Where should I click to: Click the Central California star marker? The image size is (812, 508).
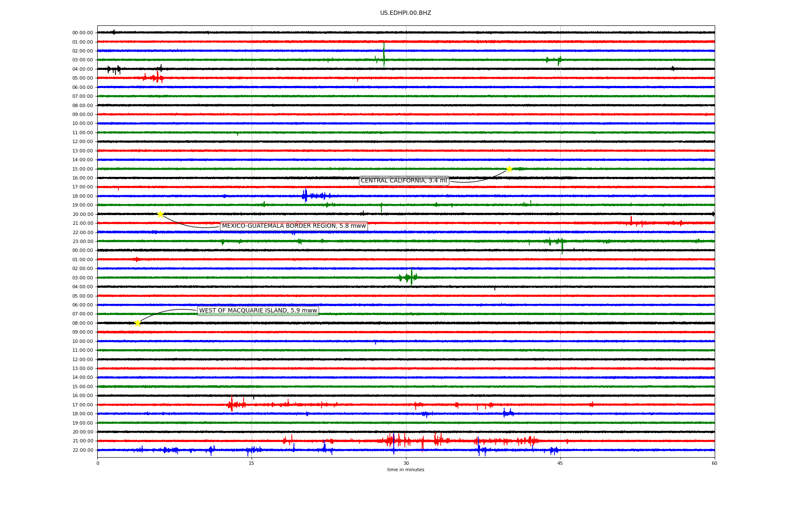pos(509,169)
